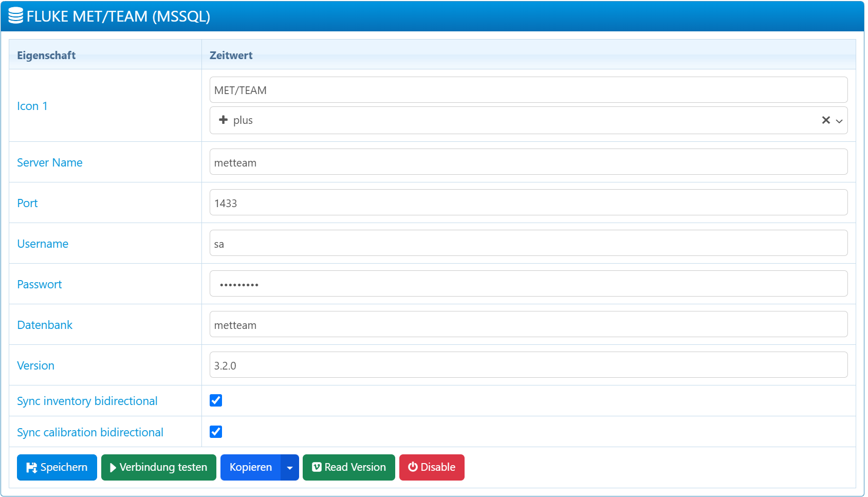Click the database icon in header

16,16
